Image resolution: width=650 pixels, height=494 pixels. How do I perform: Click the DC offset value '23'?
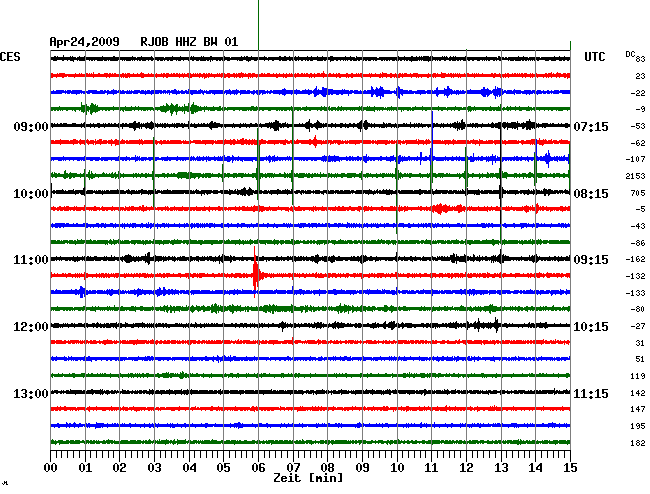tap(640, 76)
